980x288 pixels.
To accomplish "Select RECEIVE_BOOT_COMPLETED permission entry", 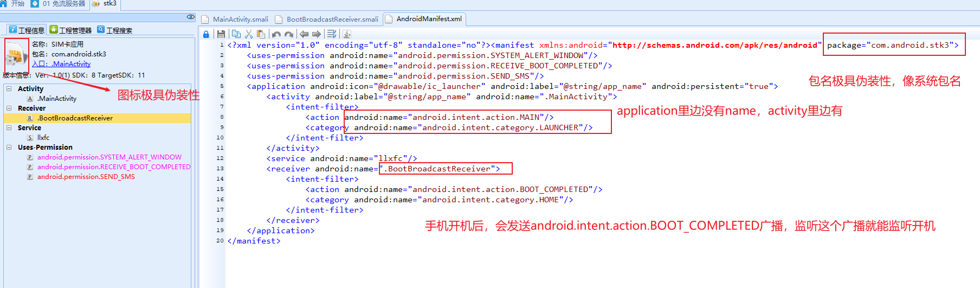I will [114, 167].
